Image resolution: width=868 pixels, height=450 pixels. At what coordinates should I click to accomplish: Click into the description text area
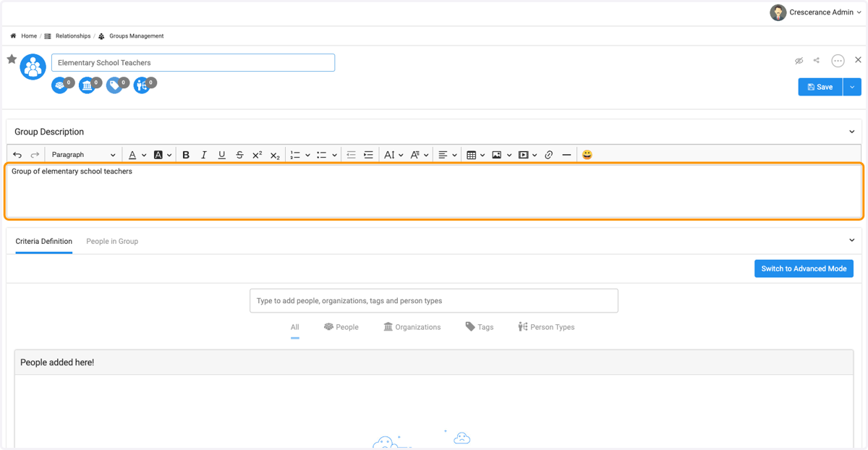click(434, 191)
